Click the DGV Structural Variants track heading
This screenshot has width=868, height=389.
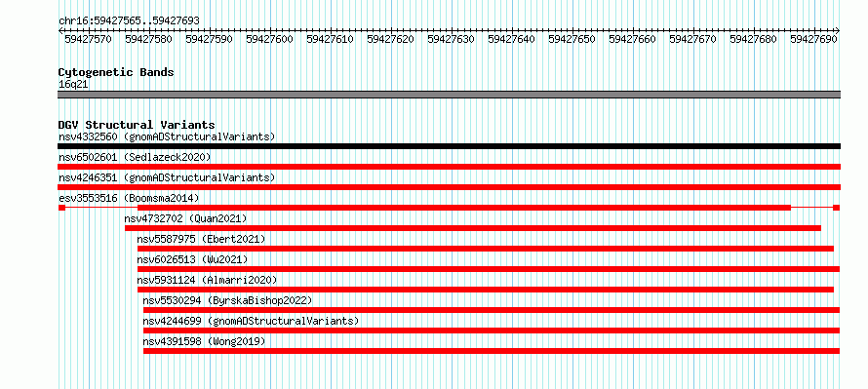[x=137, y=125]
